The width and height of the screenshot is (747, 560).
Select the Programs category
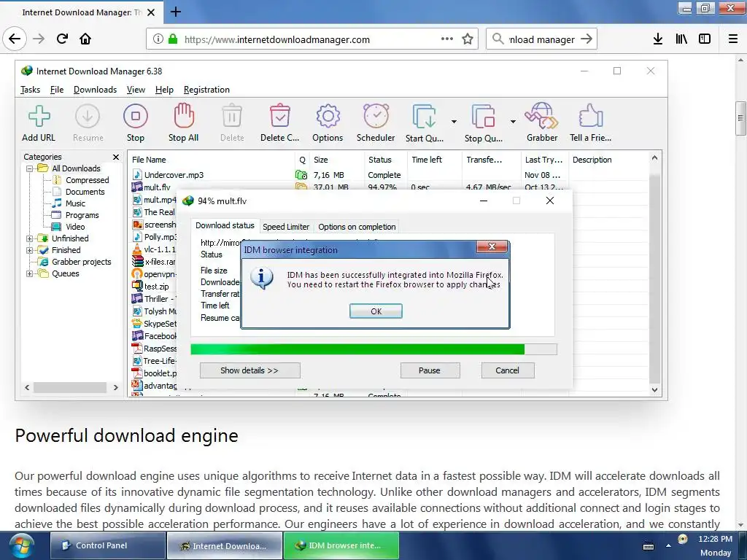(82, 215)
